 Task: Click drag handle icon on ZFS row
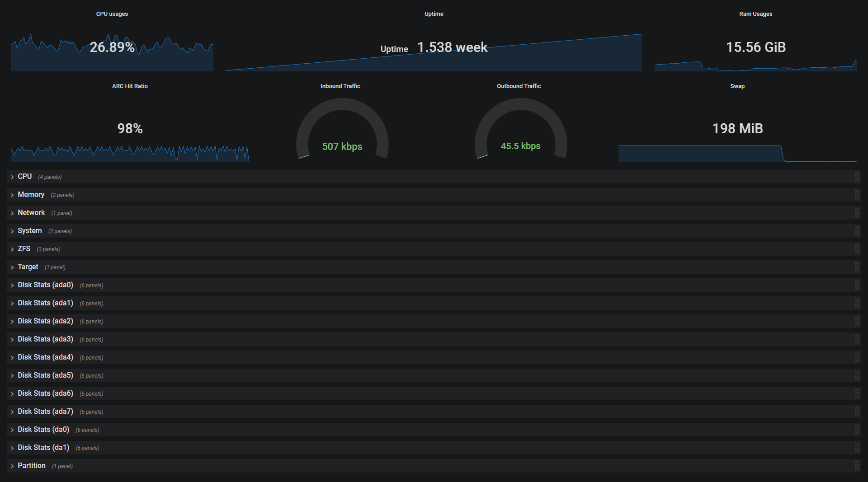tap(857, 249)
